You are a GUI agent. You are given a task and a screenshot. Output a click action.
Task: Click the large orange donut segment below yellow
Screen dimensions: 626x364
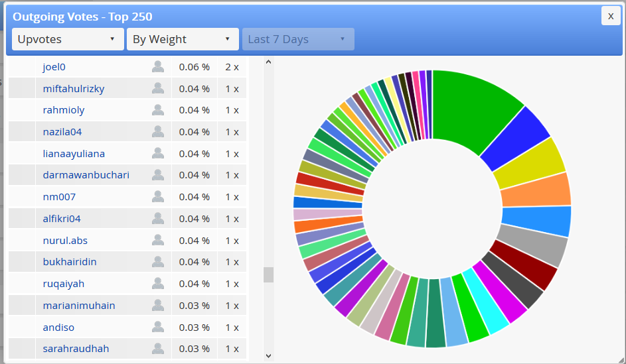pos(536,190)
